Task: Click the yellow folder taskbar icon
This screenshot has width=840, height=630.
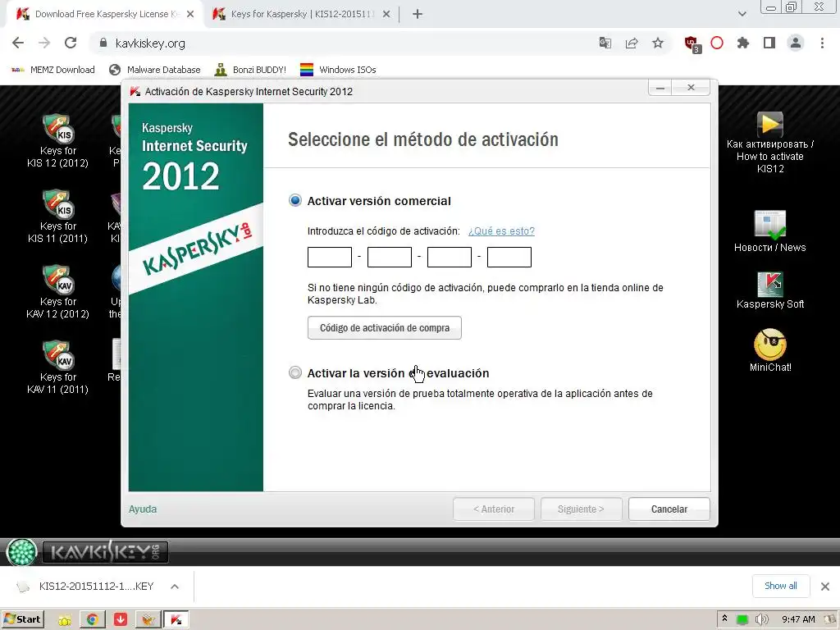Action: 65,620
